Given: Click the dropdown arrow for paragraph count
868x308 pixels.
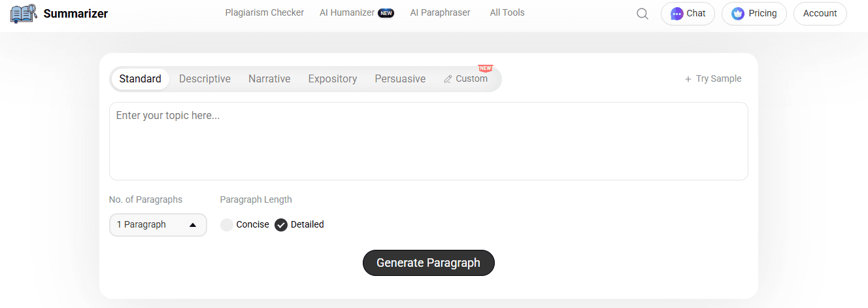Looking at the screenshot, I should point(193,225).
